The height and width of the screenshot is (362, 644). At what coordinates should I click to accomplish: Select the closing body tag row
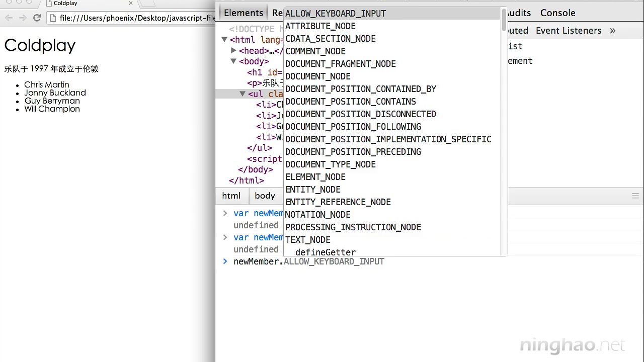pos(256,170)
